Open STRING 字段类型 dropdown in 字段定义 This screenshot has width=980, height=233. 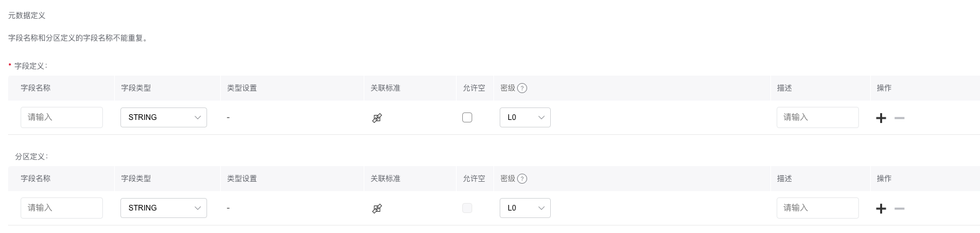163,117
